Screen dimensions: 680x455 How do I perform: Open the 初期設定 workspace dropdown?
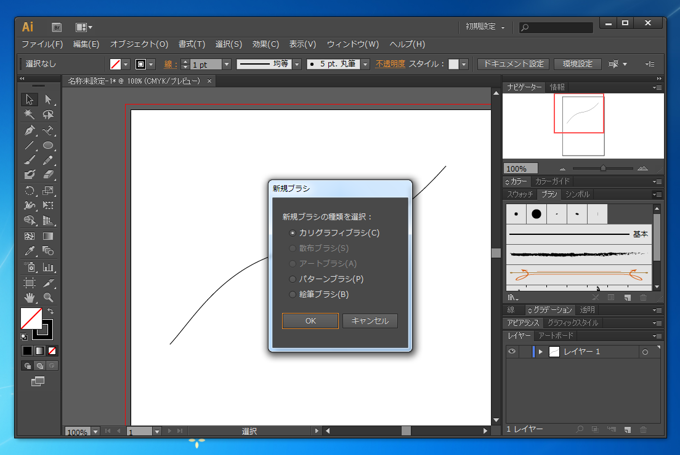pos(485,27)
